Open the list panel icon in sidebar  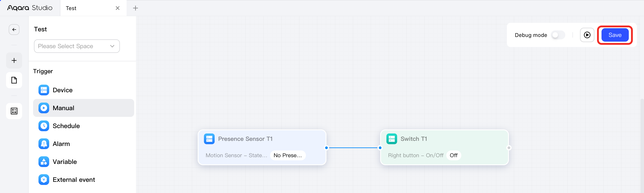(x=14, y=111)
